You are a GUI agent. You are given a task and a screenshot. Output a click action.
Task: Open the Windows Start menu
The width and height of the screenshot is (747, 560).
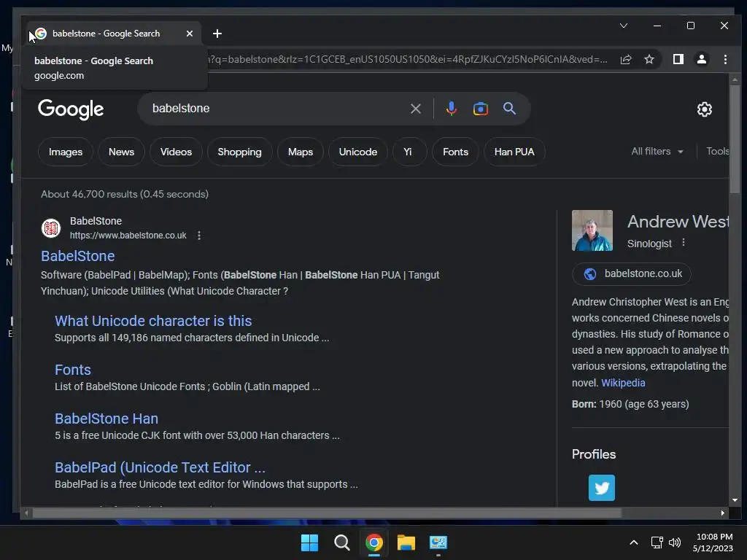(309, 542)
